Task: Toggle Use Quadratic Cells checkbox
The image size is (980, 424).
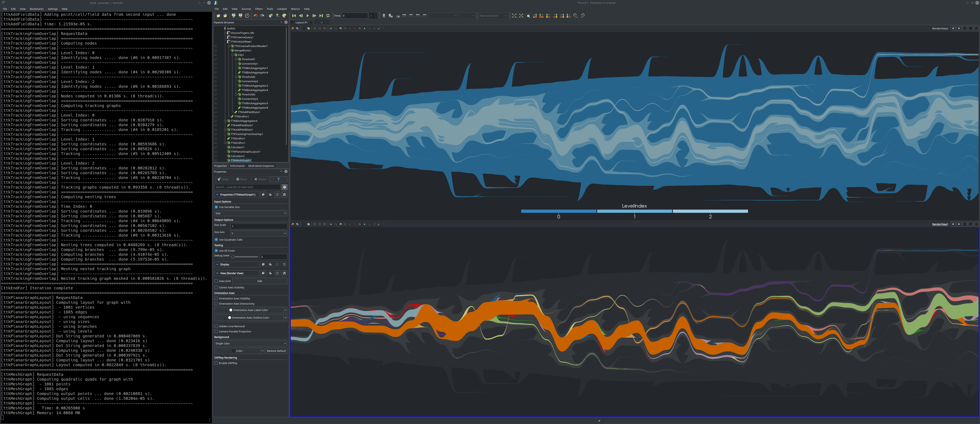Action: [x=216, y=240]
